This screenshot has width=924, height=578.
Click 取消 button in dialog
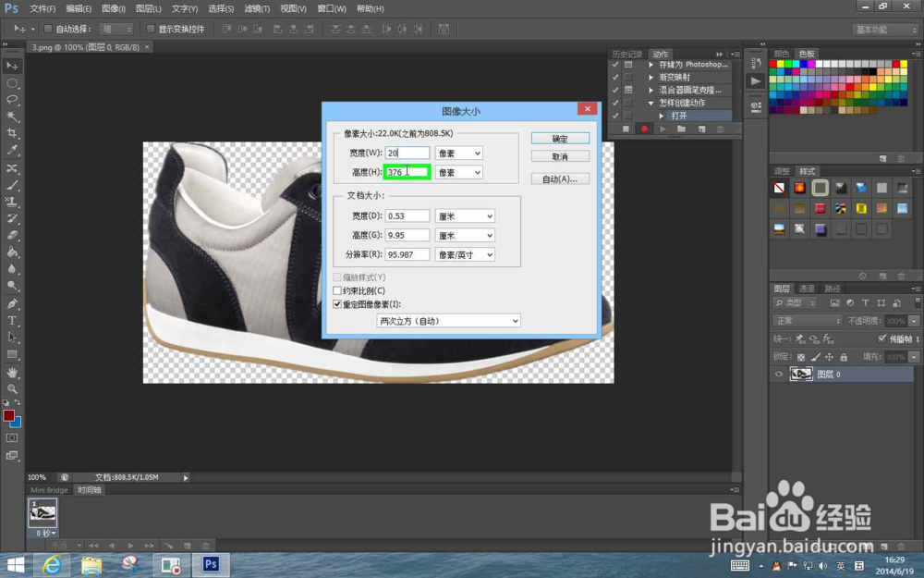click(560, 157)
